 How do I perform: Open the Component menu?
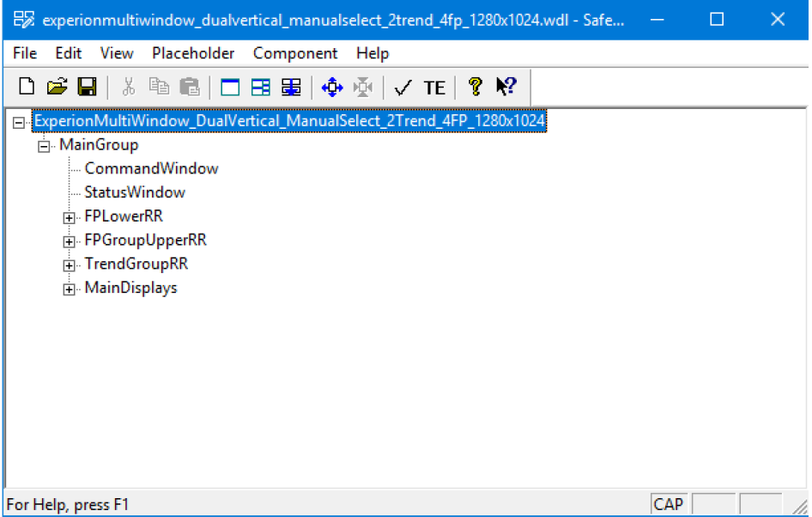pos(294,53)
